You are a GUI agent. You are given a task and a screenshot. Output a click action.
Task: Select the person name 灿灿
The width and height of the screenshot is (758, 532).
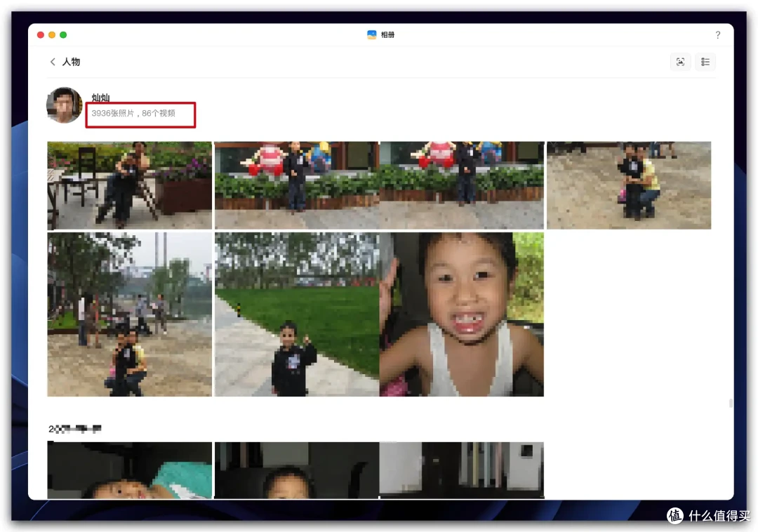coord(100,98)
